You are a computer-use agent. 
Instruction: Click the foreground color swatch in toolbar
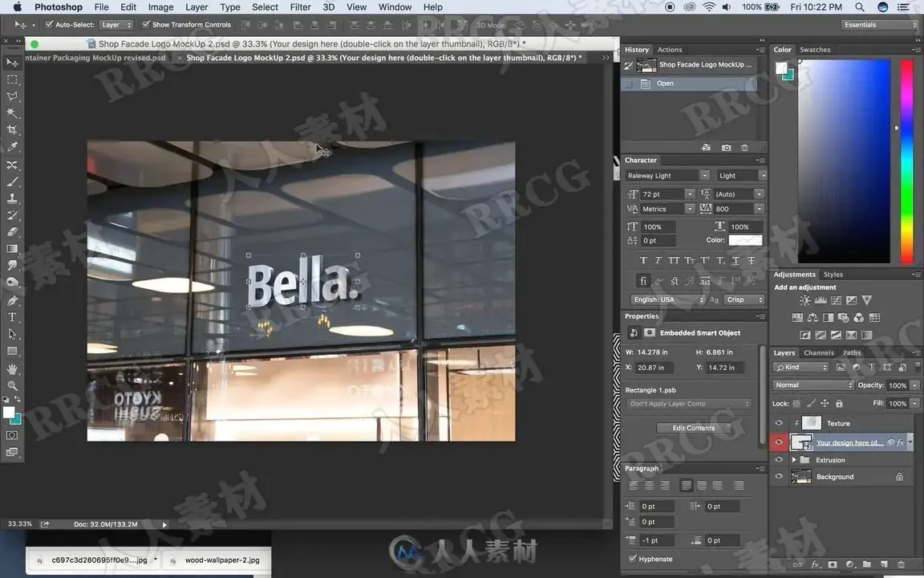click(9, 413)
